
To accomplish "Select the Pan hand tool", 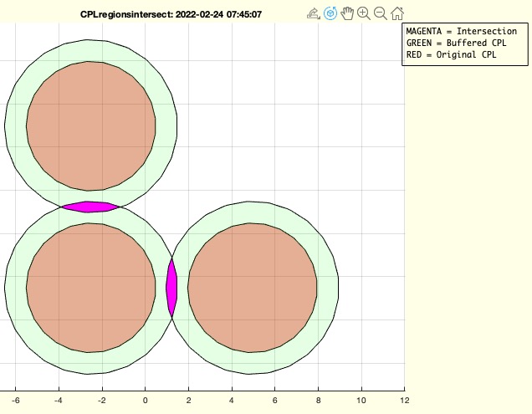I will [347, 14].
